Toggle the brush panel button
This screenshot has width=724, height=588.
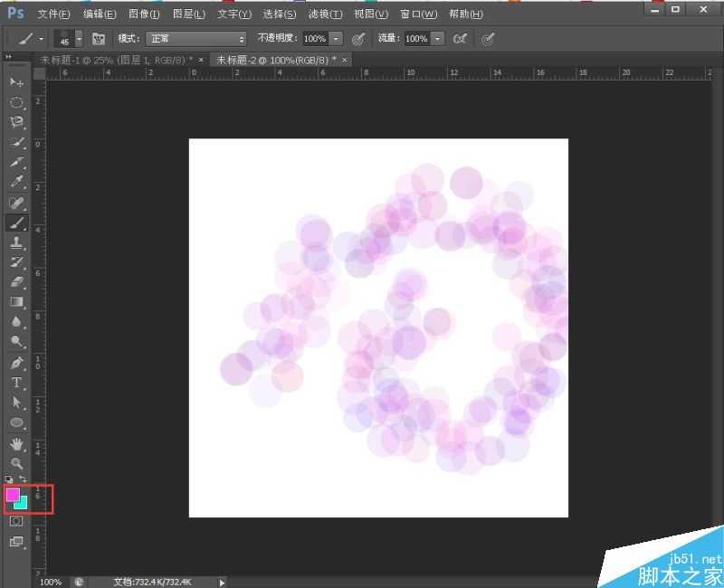coord(99,39)
